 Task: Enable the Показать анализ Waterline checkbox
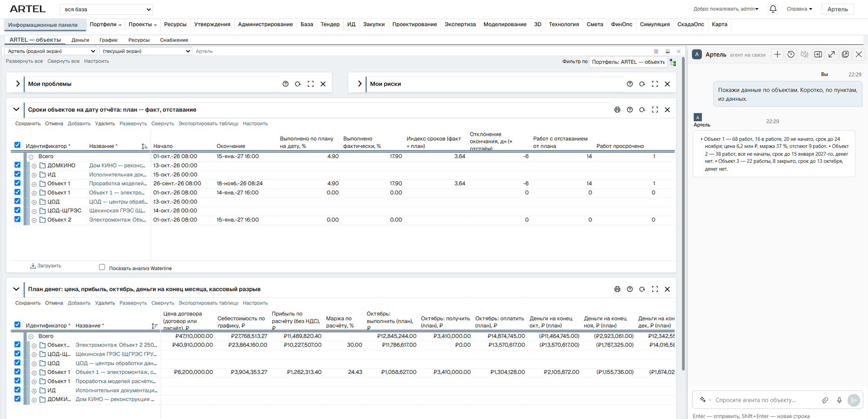pyautogui.click(x=102, y=267)
